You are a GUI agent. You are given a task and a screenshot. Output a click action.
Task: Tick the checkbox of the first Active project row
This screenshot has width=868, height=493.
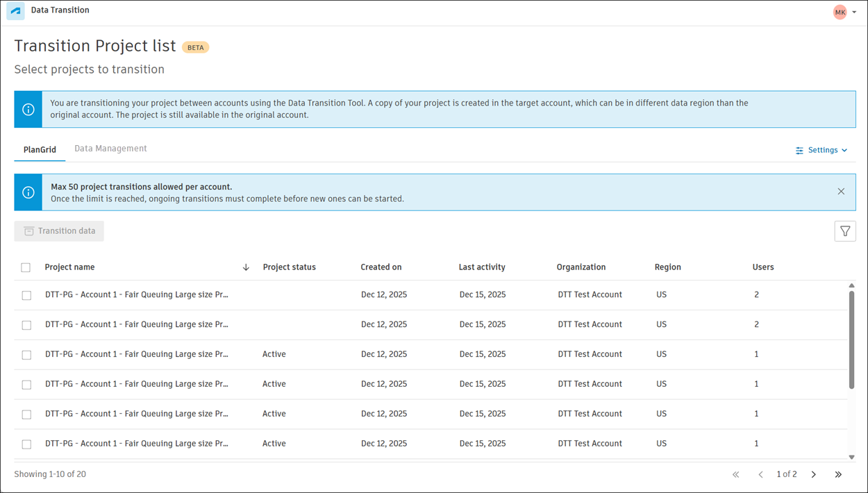click(26, 355)
